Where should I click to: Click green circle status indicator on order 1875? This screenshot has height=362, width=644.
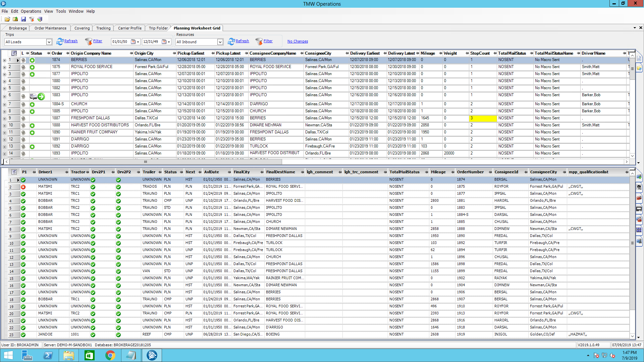coord(32,67)
